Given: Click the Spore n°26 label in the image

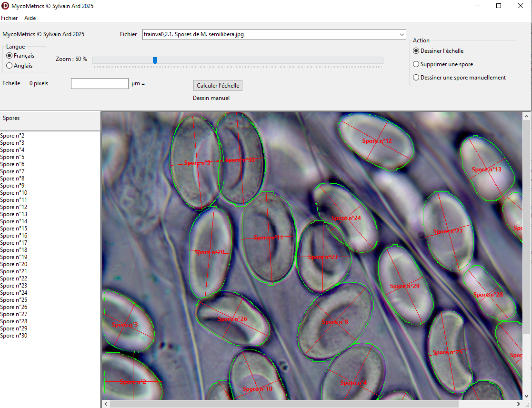Looking at the screenshot, I should click(x=232, y=319).
